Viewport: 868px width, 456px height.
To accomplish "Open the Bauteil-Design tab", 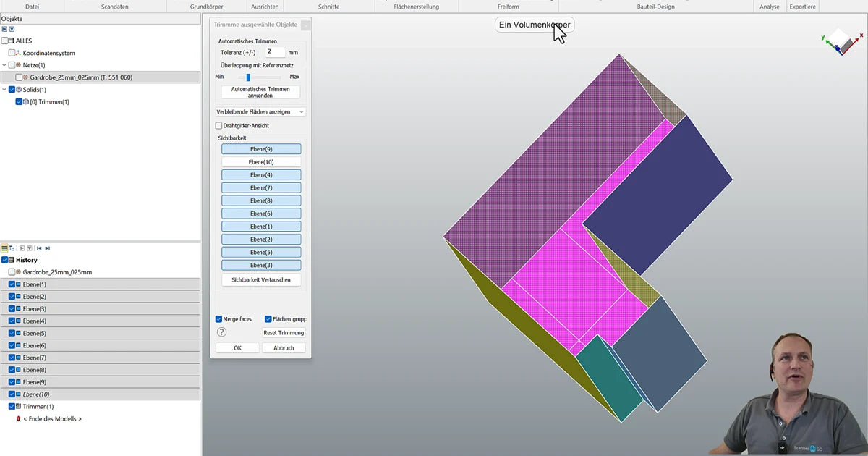I will pyautogui.click(x=656, y=7).
